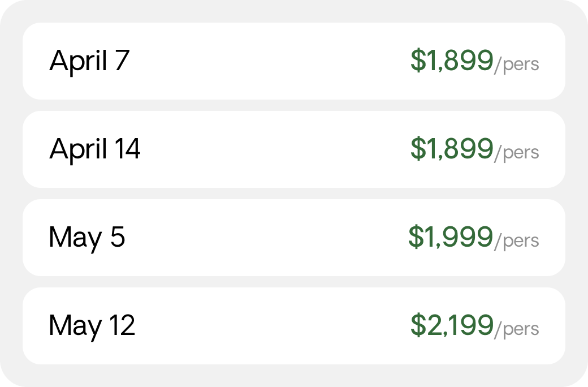The height and width of the screenshot is (387, 588).
Task: Select the April 14 departure row
Action: (x=294, y=149)
